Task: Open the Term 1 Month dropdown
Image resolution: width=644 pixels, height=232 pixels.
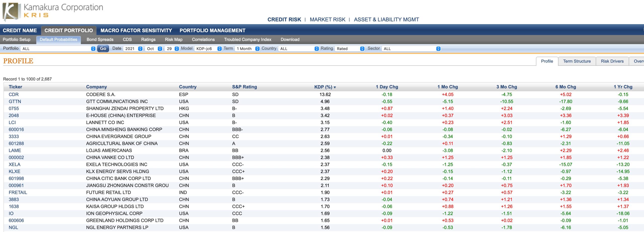Action: click(x=247, y=49)
